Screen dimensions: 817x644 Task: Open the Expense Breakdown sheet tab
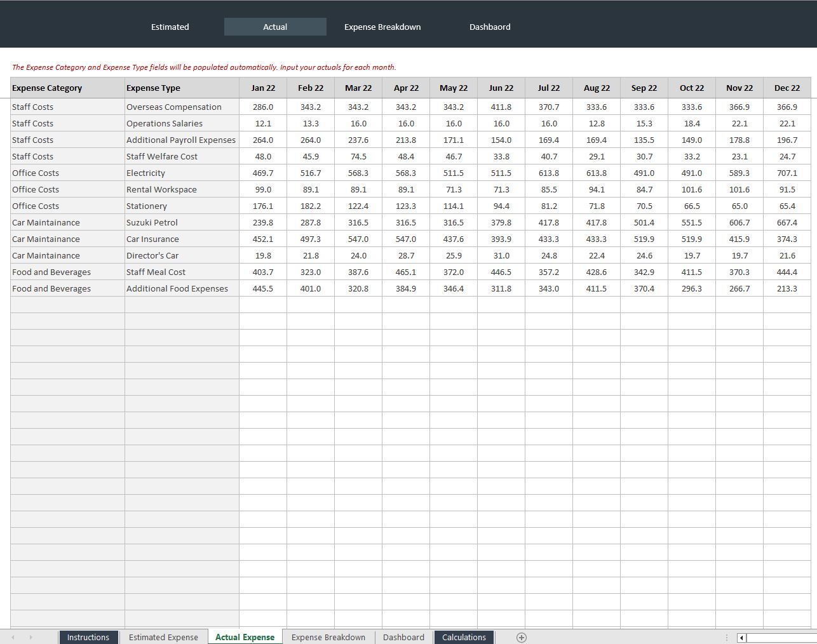tap(328, 637)
